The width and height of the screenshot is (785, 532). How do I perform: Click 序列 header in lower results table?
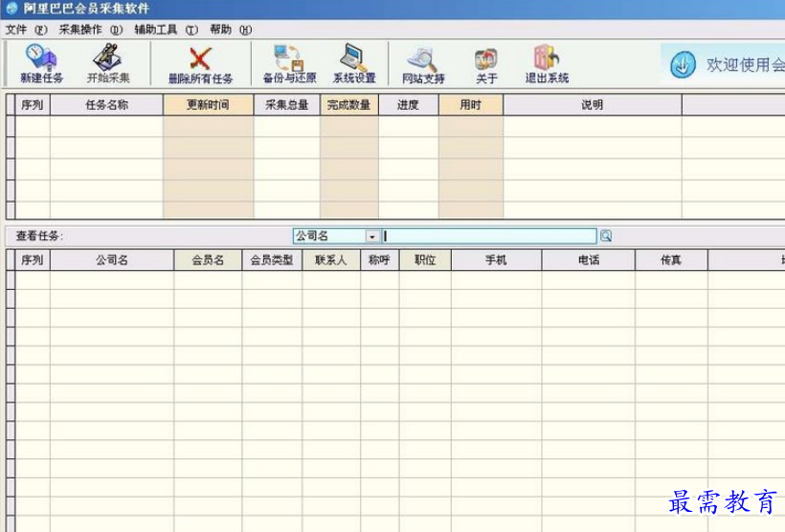[33, 260]
